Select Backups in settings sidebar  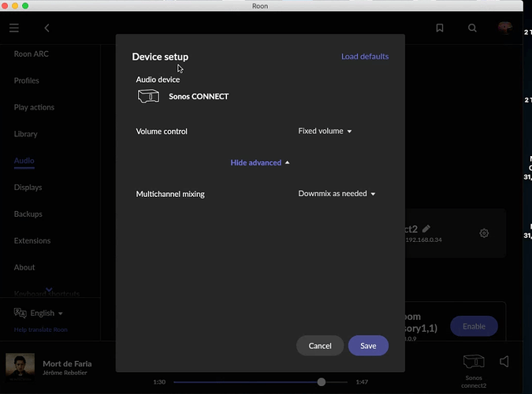[x=28, y=214]
